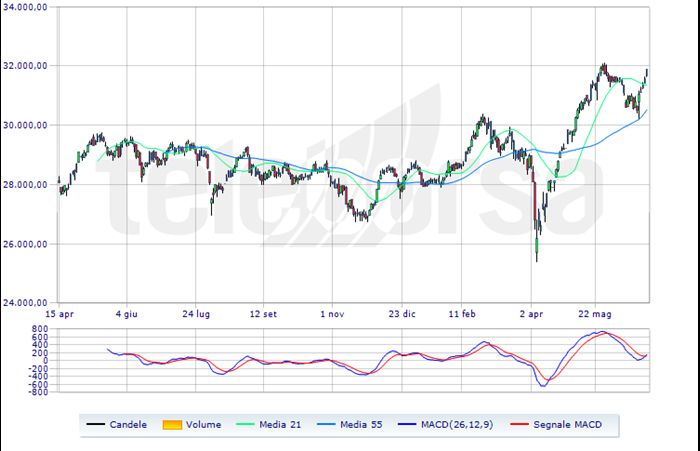Select the Segnale MACD legend label

[x=568, y=425]
